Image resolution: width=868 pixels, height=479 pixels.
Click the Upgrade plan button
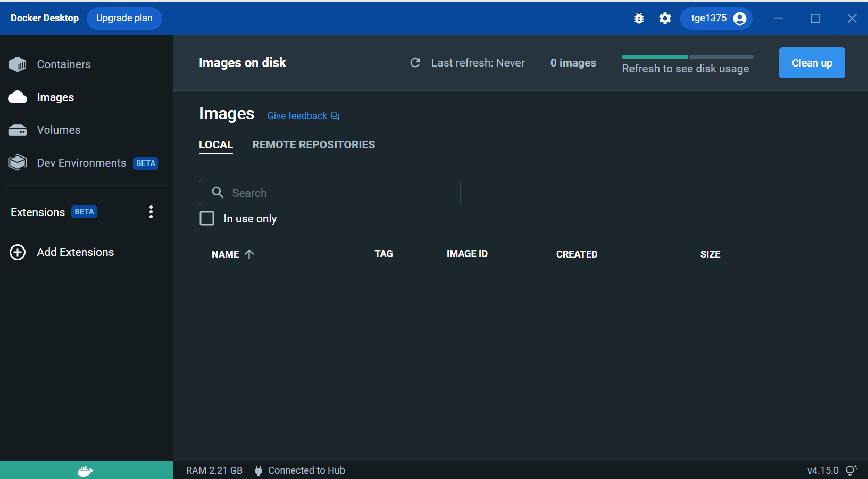(124, 18)
